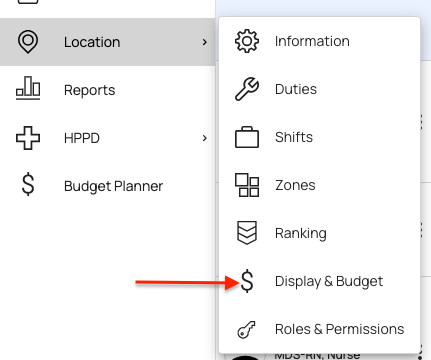
Task: Choose Duties in the submenu
Action: click(x=319, y=89)
